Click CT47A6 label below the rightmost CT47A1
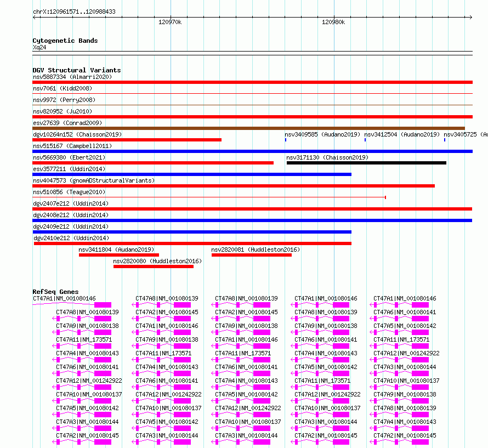The width and height of the screenshot is (488, 448). pyautogui.click(x=405, y=312)
